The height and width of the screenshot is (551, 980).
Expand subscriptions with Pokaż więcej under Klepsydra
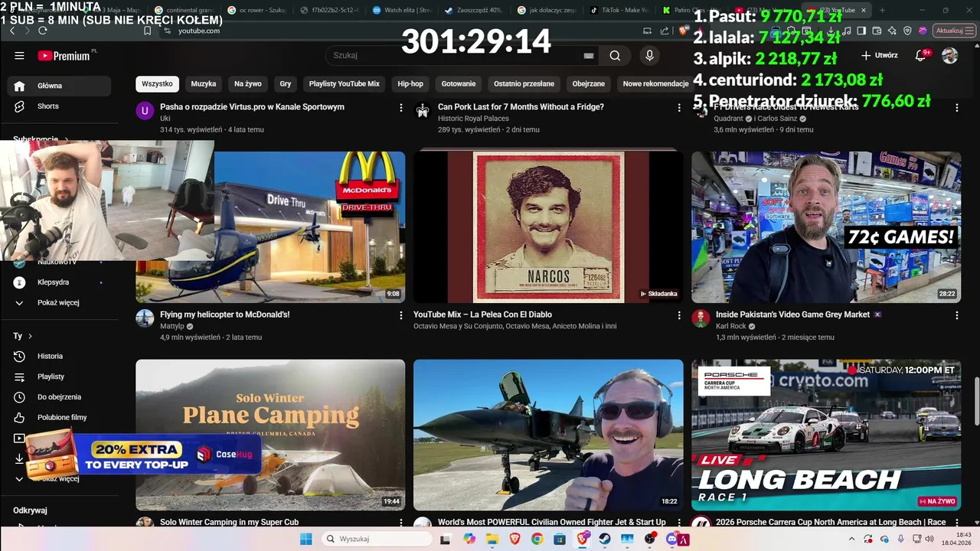tap(59, 303)
